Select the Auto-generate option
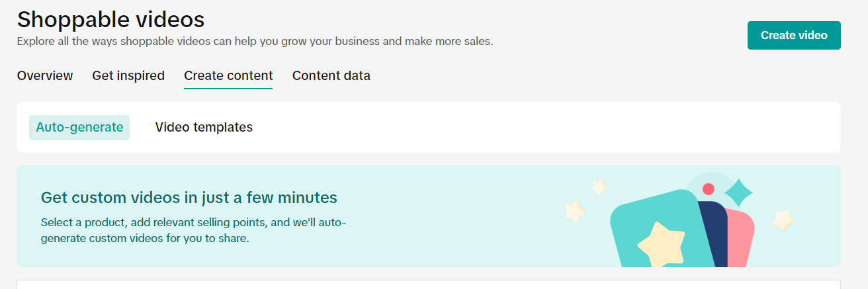Viewport: 868px width, 289px height. click(x=79, y=128)
